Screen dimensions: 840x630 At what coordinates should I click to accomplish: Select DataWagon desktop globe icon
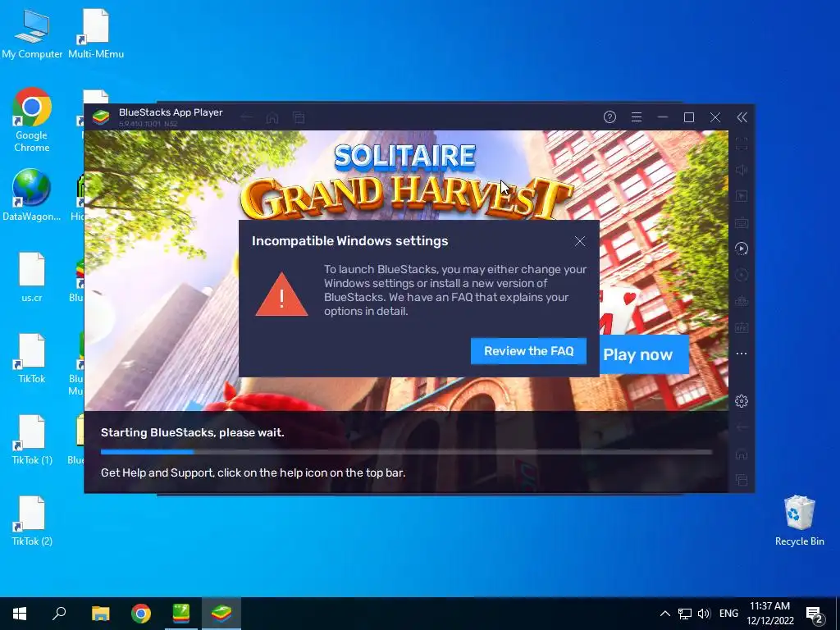pyautogui.click(x=32, y=195)
